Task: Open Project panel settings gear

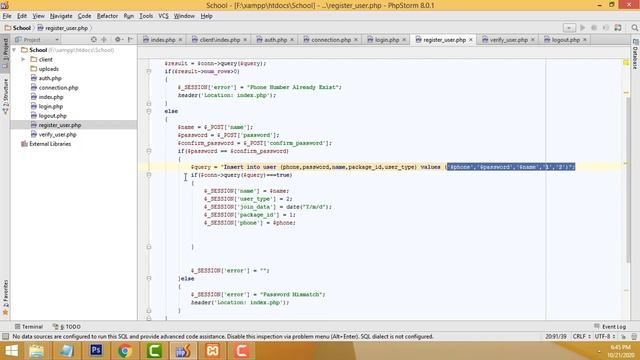Action: 118,40
